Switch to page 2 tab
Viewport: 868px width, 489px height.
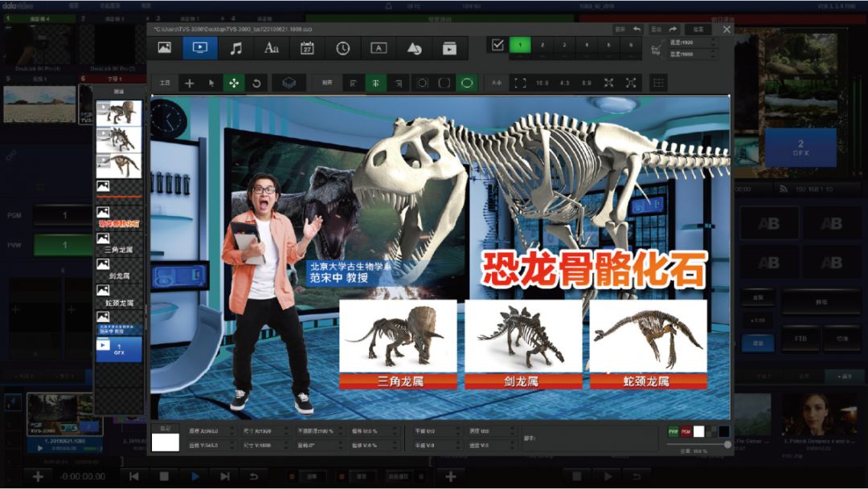[542, 46]
